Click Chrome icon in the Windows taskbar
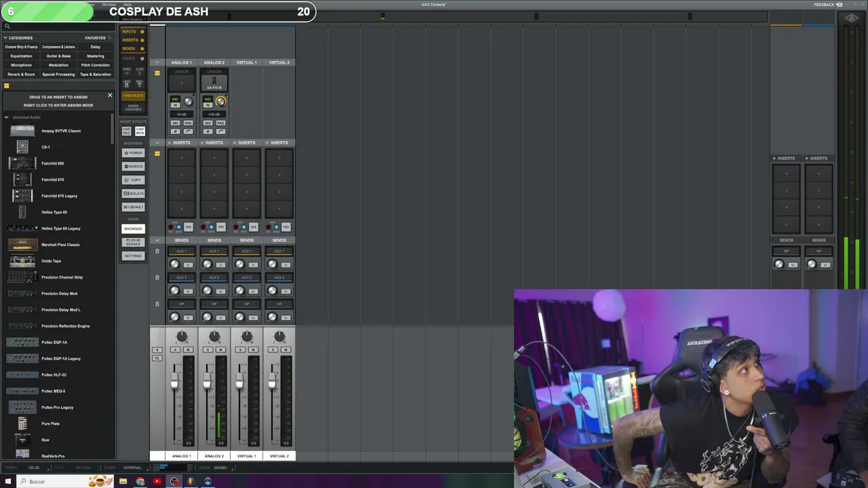 point(140,481)
